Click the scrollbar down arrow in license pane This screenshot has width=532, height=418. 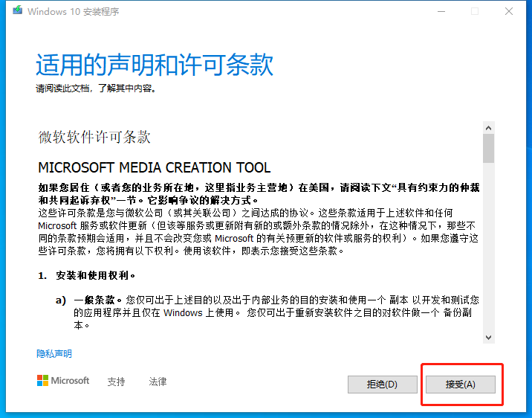488,337
